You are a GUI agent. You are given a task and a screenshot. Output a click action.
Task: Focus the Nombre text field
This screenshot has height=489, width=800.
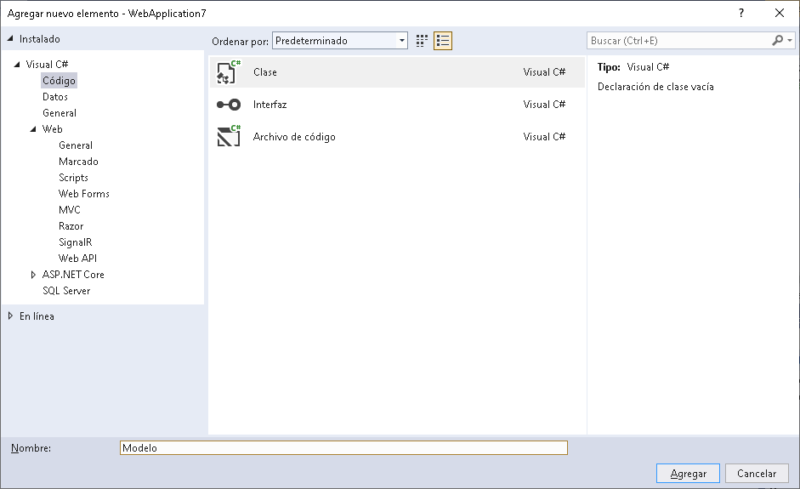point(344,448)
